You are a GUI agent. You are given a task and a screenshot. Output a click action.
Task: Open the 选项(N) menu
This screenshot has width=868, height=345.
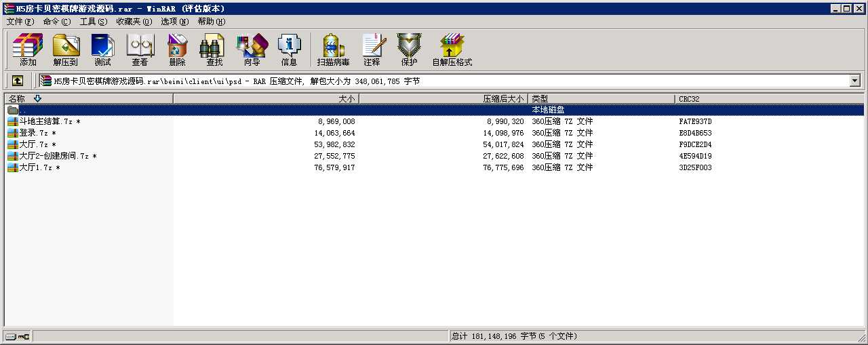click(x=175, y=22)
